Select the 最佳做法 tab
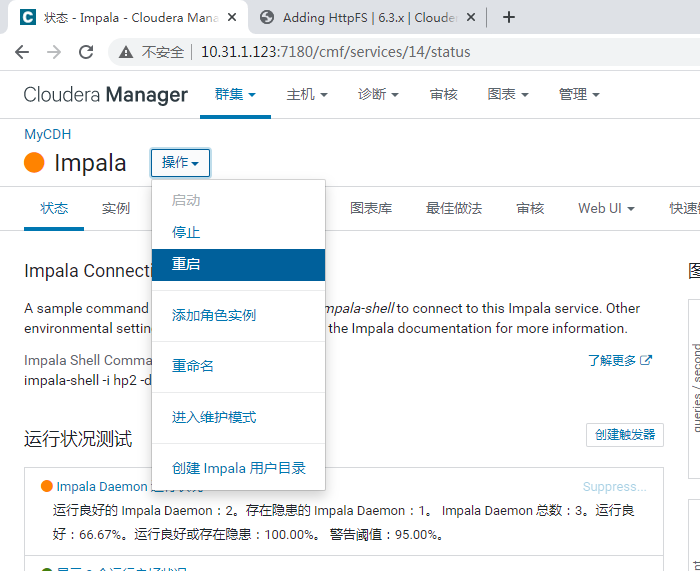The height and width of the screenshot is (571, 700). 454,208
